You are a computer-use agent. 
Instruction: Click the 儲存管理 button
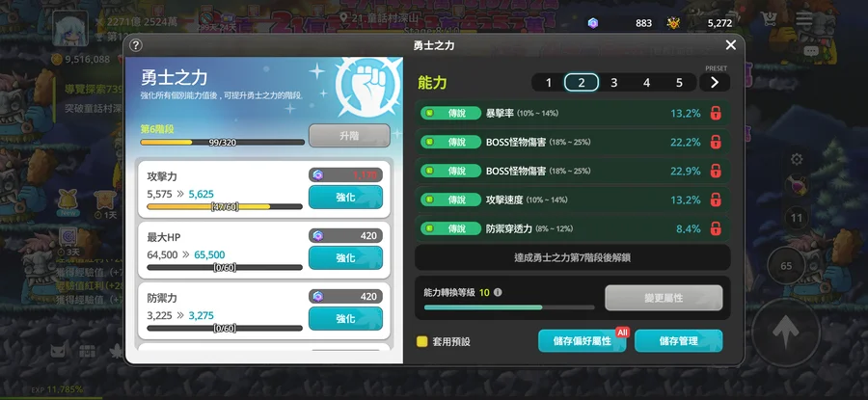click(678, 341)
